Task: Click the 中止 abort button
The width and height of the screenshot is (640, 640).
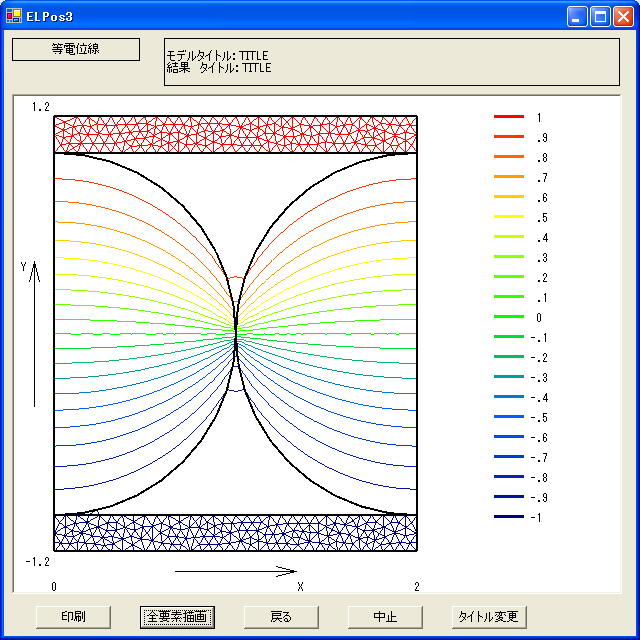Action: coord(385,617)
